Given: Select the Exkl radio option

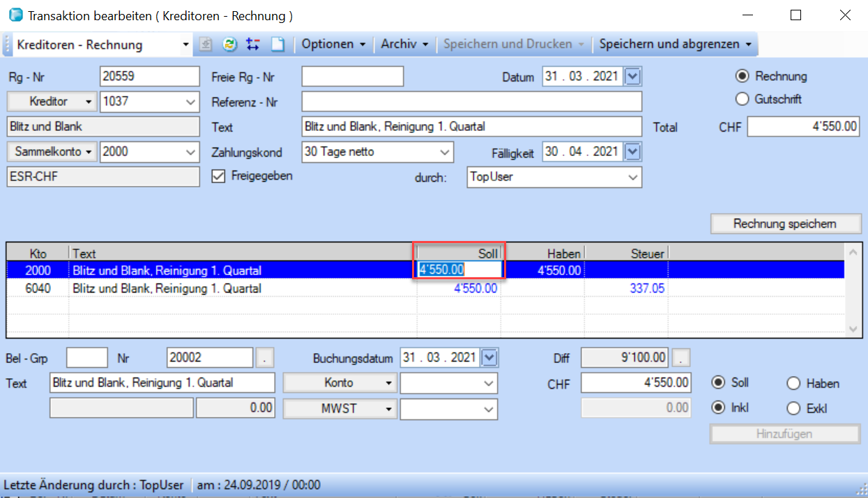Looking at the screenshot, I should [x=793, y=408].
